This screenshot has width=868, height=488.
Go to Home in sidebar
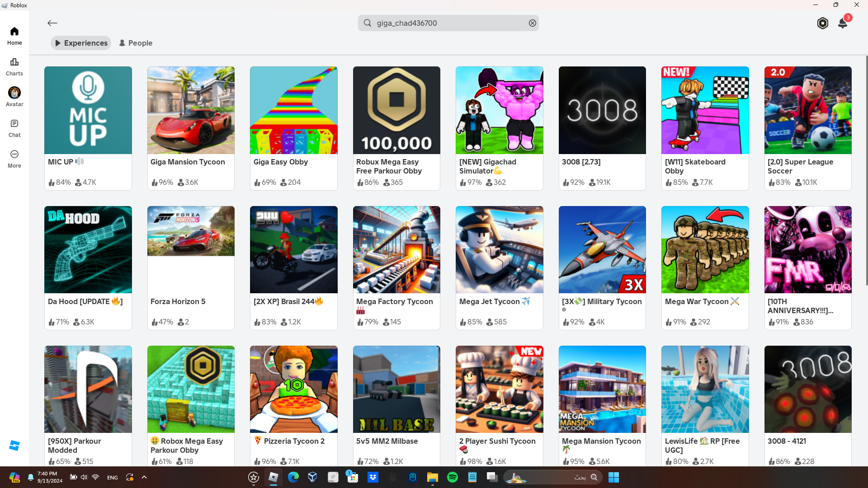pos(14,36)
